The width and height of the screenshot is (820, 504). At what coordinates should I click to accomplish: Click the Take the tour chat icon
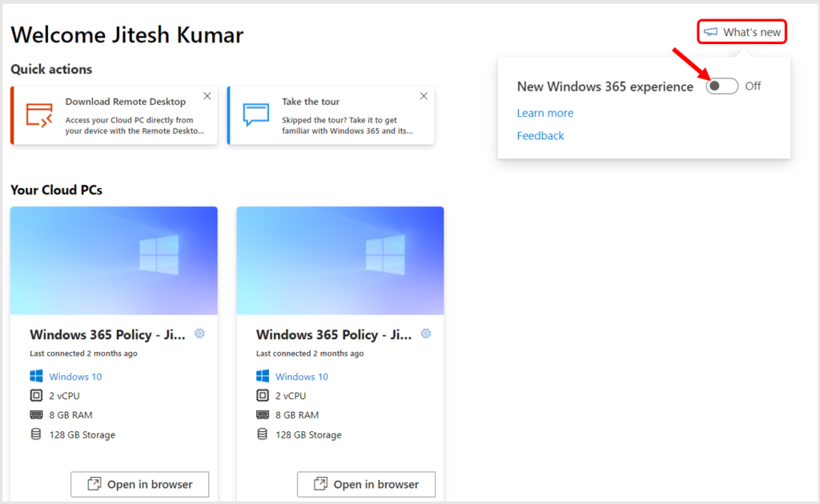point(256,115)
